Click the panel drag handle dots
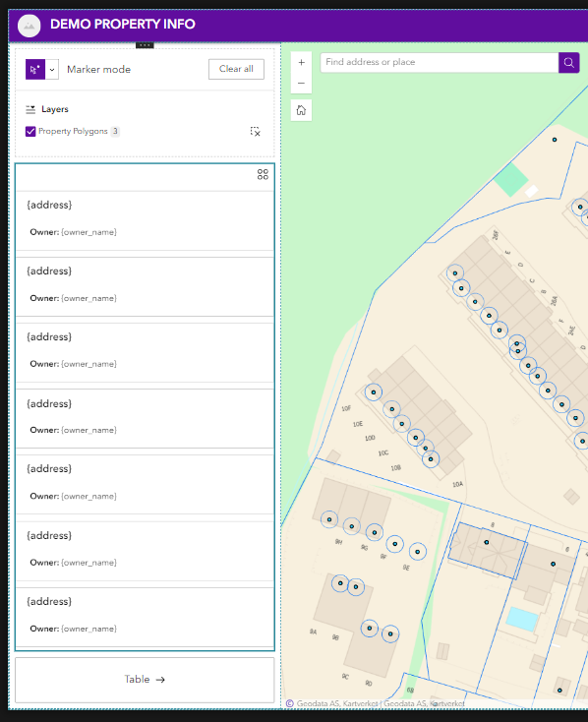588x722 pixels. [x=145, y=45]
